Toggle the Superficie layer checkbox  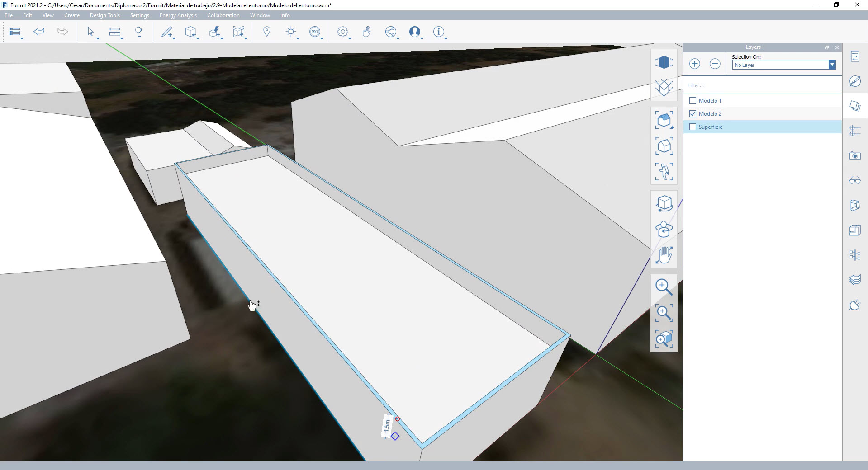(693, 127)
